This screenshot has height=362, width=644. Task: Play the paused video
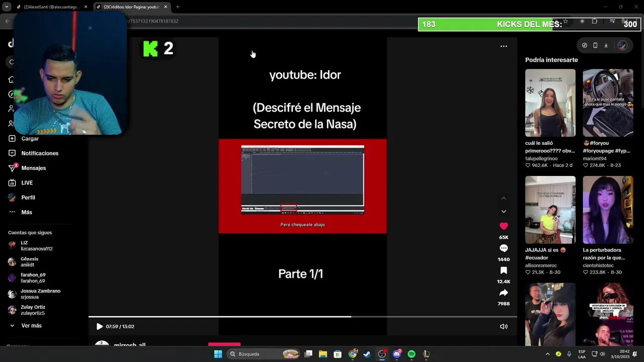[100, 326]
